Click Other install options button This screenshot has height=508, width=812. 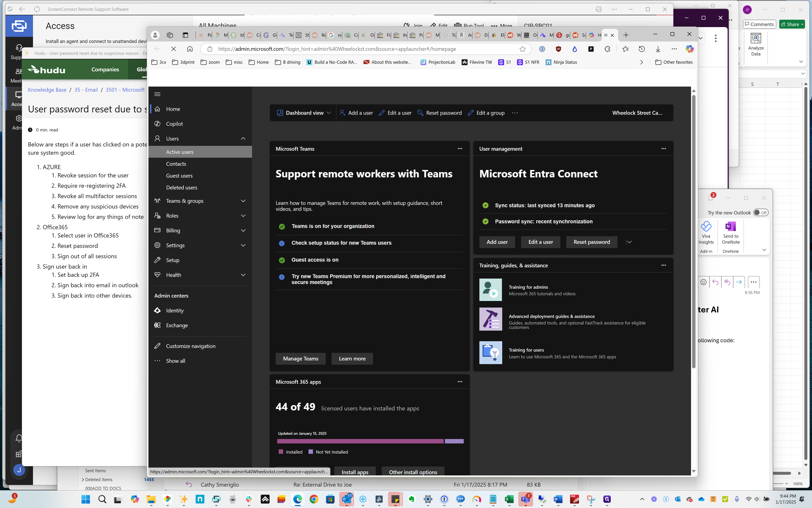coord(413,471)
